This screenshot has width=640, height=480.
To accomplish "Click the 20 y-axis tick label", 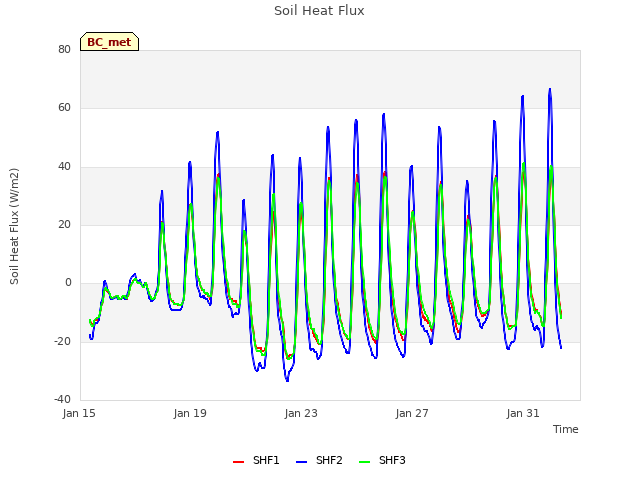I will 64,224.
